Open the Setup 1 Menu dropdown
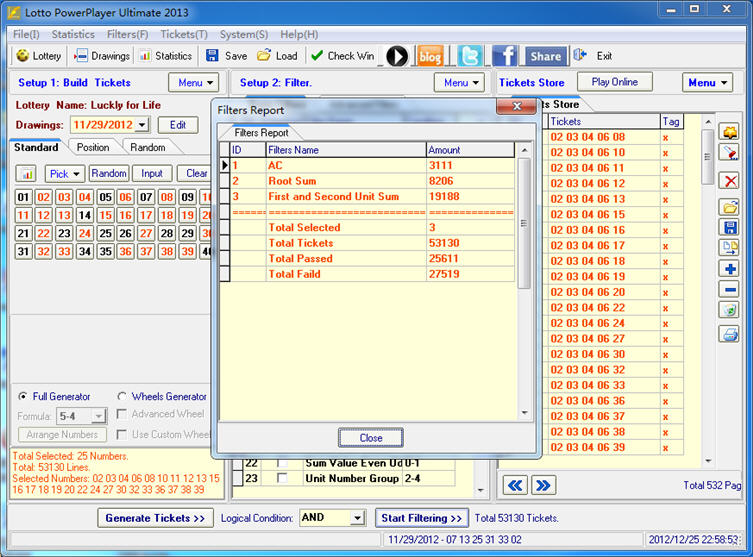 point(194,83)
